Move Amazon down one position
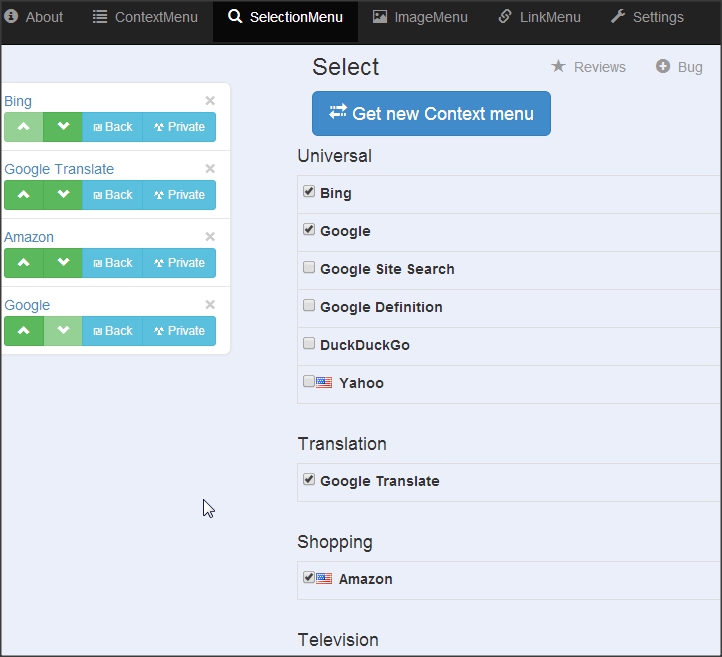This screenshot has width=722, height=657. click(63, 263)
